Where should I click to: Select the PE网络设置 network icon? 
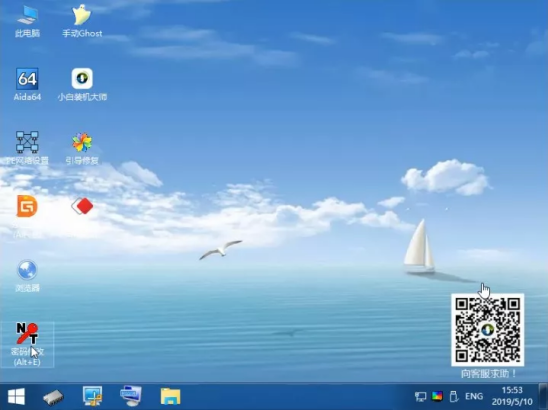coord(27,148)
